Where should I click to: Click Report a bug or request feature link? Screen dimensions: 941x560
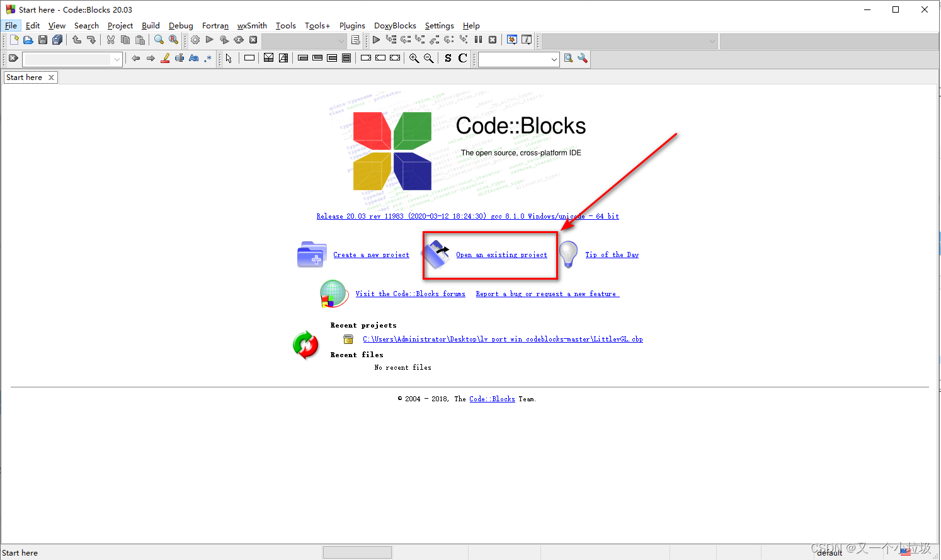coord(547,294)
